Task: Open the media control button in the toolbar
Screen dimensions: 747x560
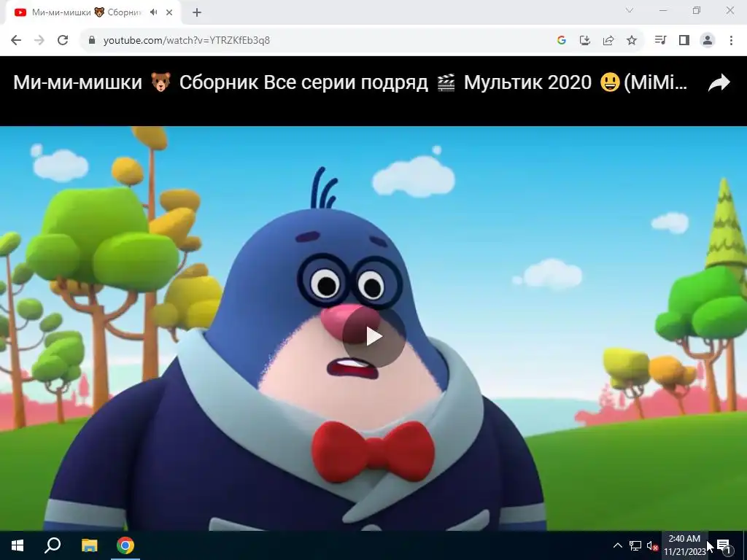Action: pyautogui.click(x=660, y=40)
